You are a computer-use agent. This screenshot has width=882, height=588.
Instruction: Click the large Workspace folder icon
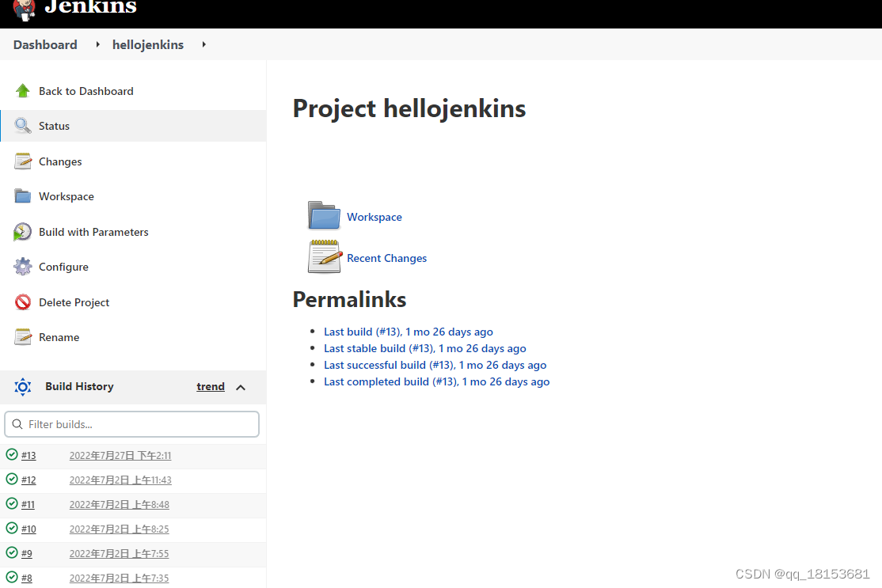click(324, 216)
